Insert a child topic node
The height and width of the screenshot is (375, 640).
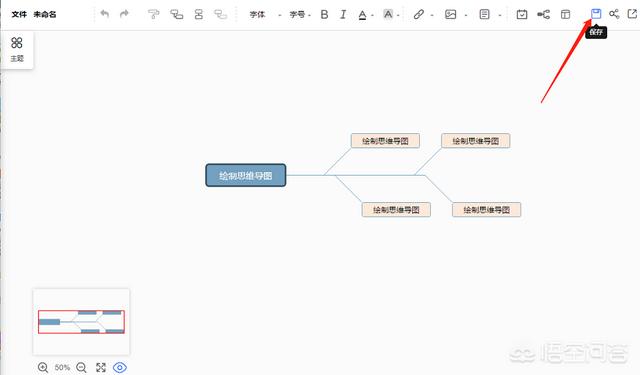point(176,14)
